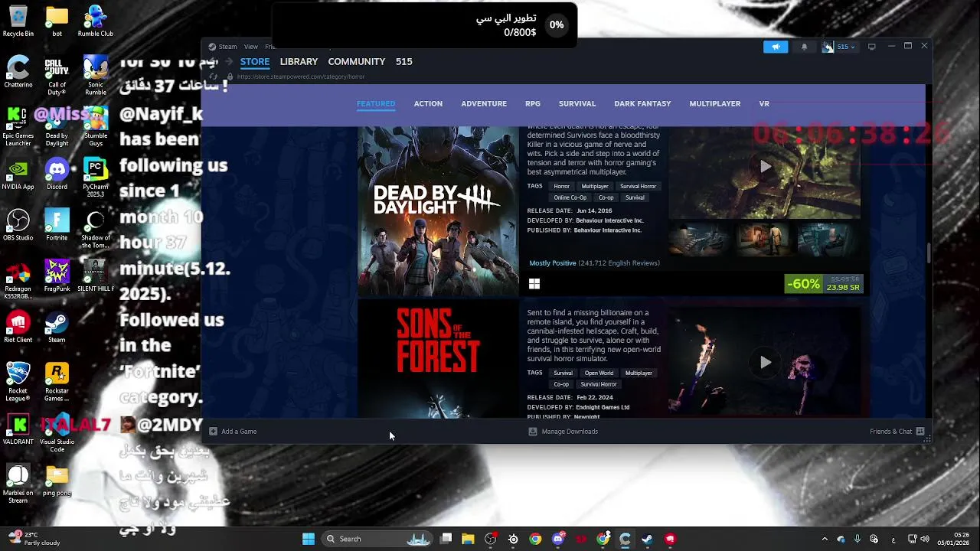
Task: Click Behaviour Interactive Inc. developer link
Action: click(x=609, y=220)
